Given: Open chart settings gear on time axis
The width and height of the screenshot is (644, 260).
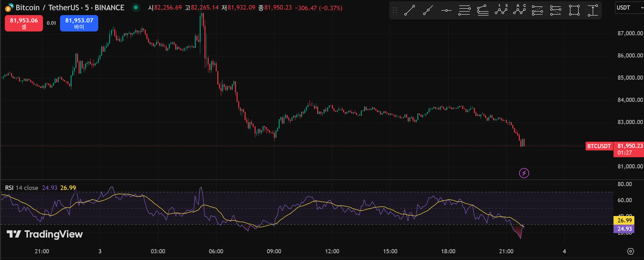Looking at the screenshot, I should [x=631, y=251].
